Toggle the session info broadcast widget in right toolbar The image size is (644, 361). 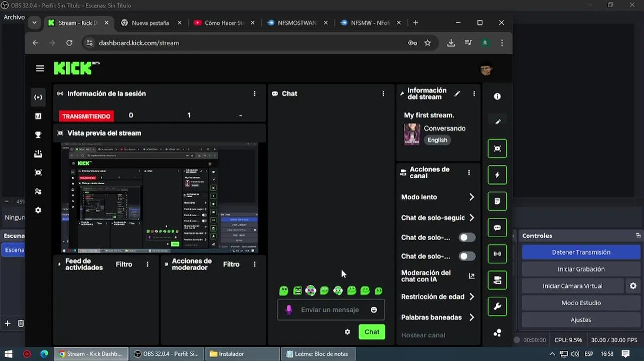(x=497, y=254)
